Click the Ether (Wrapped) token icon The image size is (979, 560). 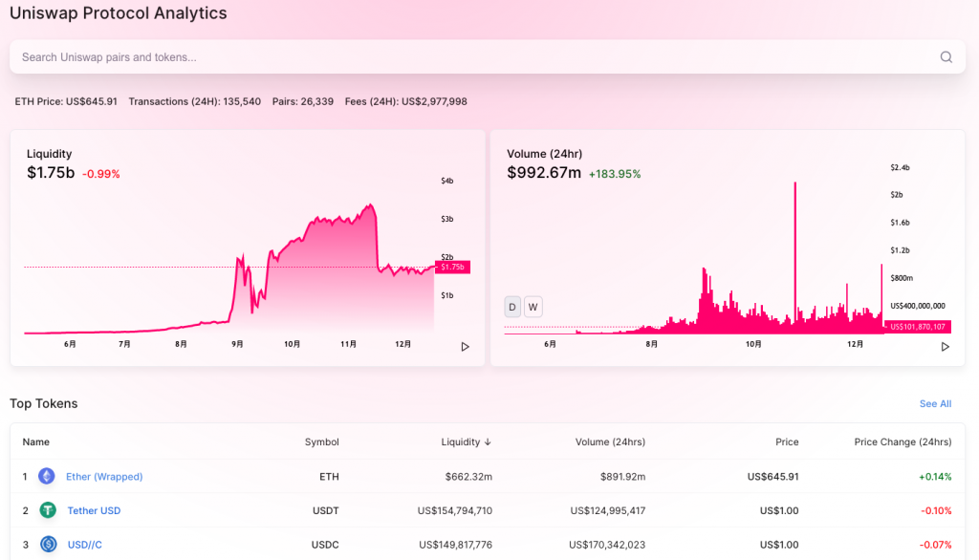pos(46,476)
